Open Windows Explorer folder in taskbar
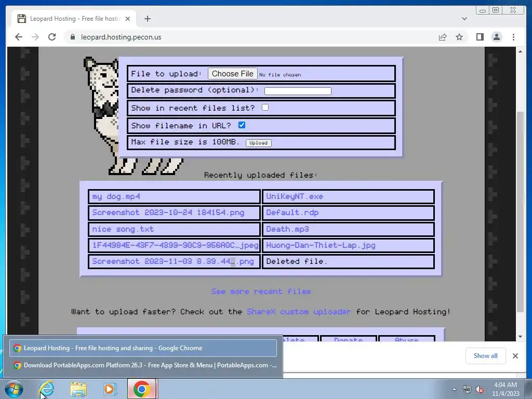 78,389
